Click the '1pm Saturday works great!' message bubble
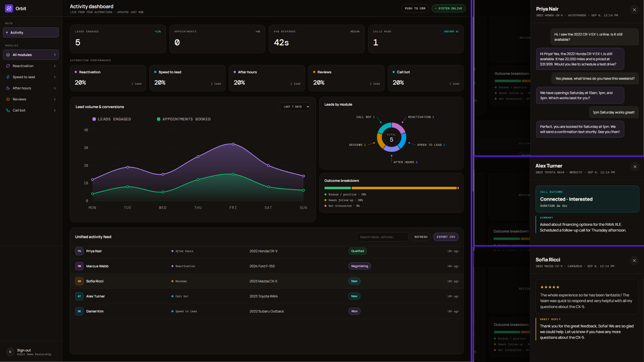The image size is (644, 362). (613, 112)
